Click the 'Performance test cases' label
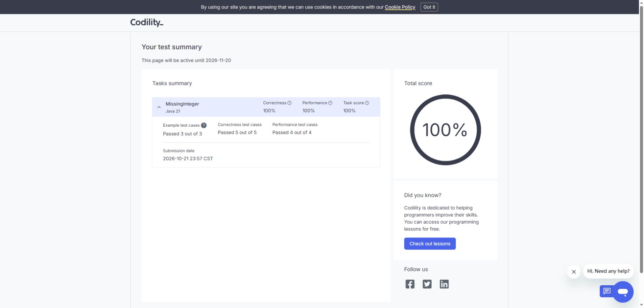The height and width of the screenshot is (308, 644). coord(295,125)
